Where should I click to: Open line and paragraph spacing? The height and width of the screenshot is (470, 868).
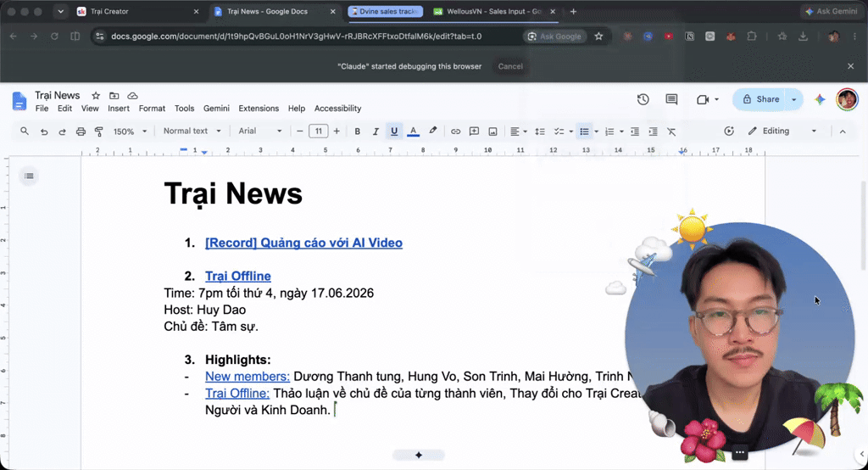[x=540, y=131]
